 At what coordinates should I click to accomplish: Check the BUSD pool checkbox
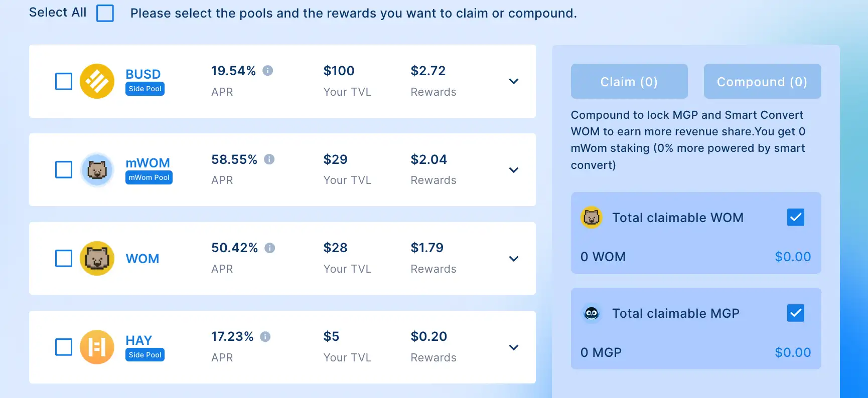[64, 81]
